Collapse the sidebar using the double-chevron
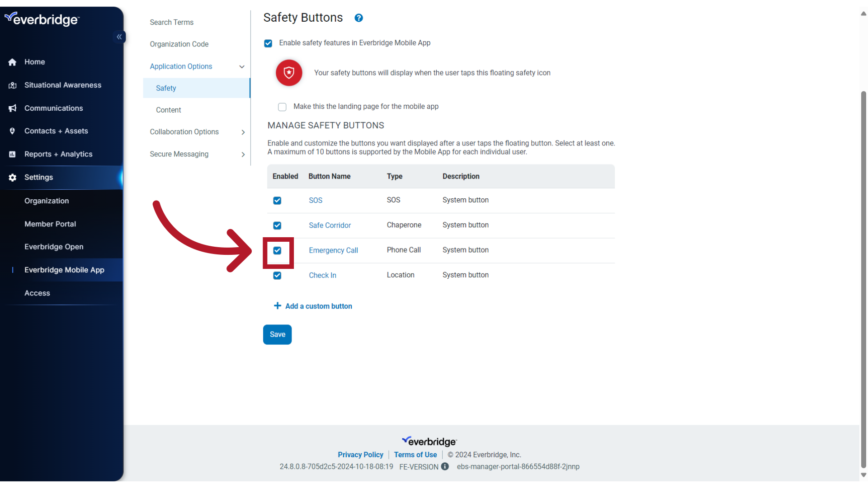 coord(119,37)
